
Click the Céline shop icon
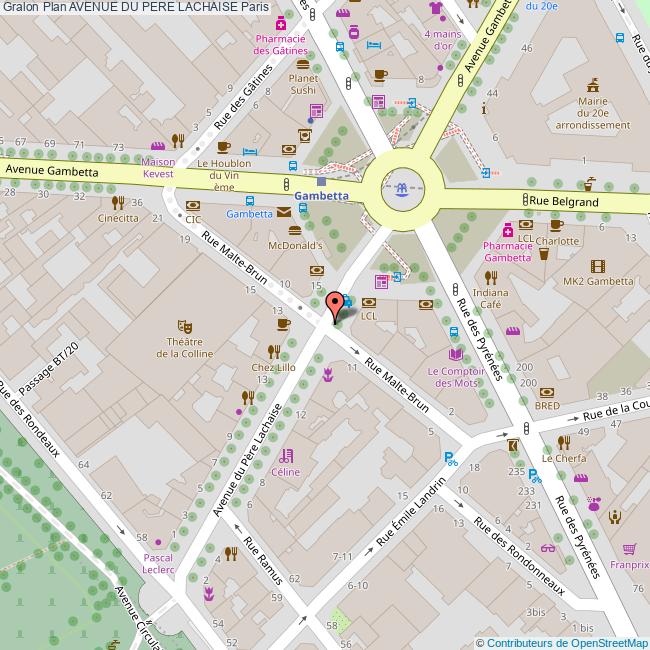[287, 455]
